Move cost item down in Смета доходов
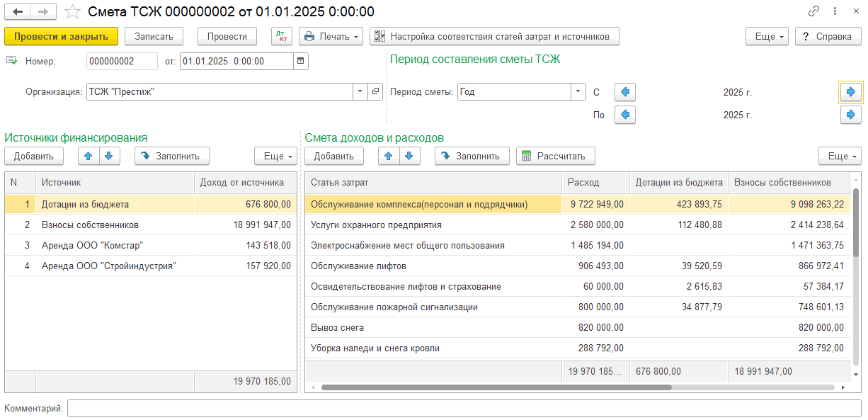The width and height of the screenshot is (868, 420). point(409,156)
